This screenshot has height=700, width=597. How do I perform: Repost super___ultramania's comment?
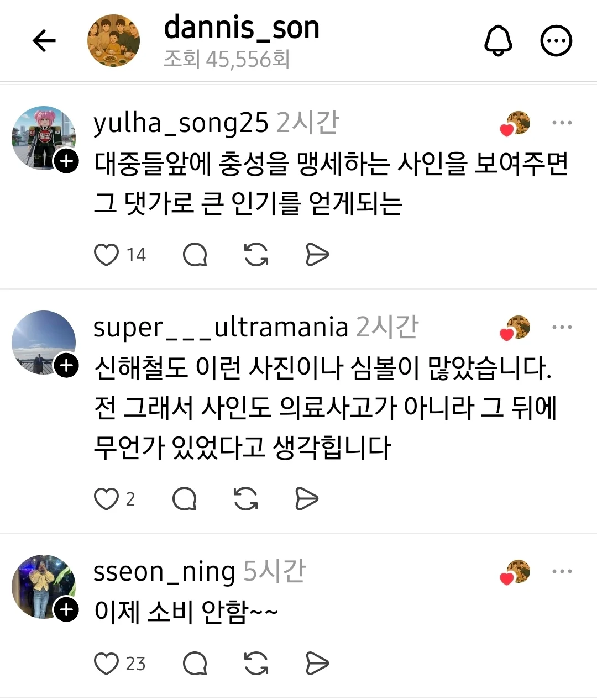(x=245, y=499)
